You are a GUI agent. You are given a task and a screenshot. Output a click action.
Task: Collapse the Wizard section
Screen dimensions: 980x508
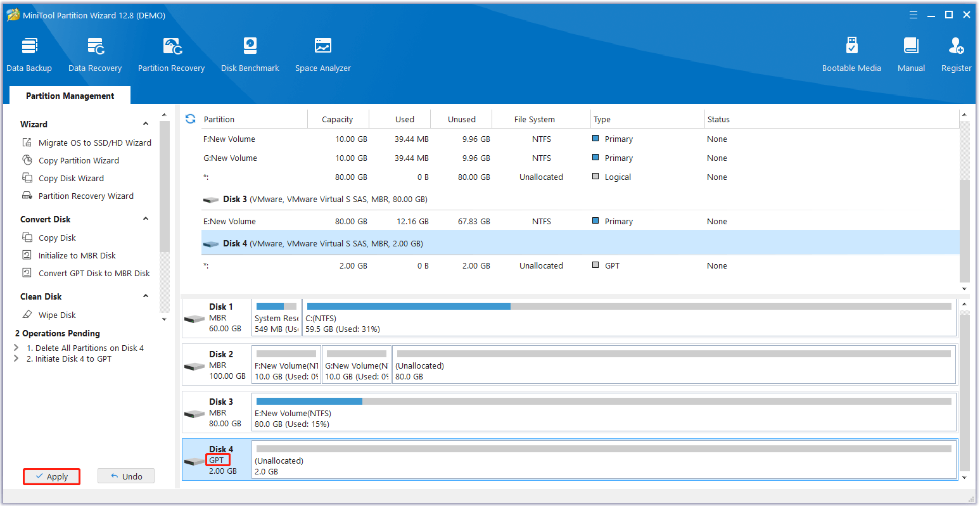click(x=146, y=124)
